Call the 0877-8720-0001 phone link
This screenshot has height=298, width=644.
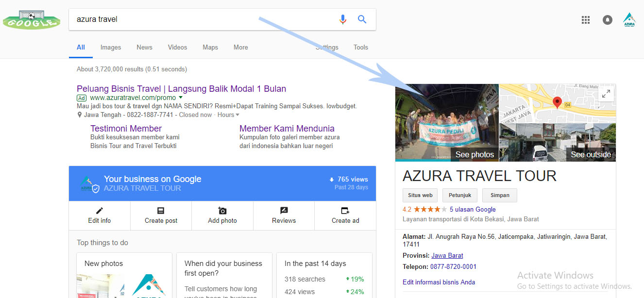(453, 266)
